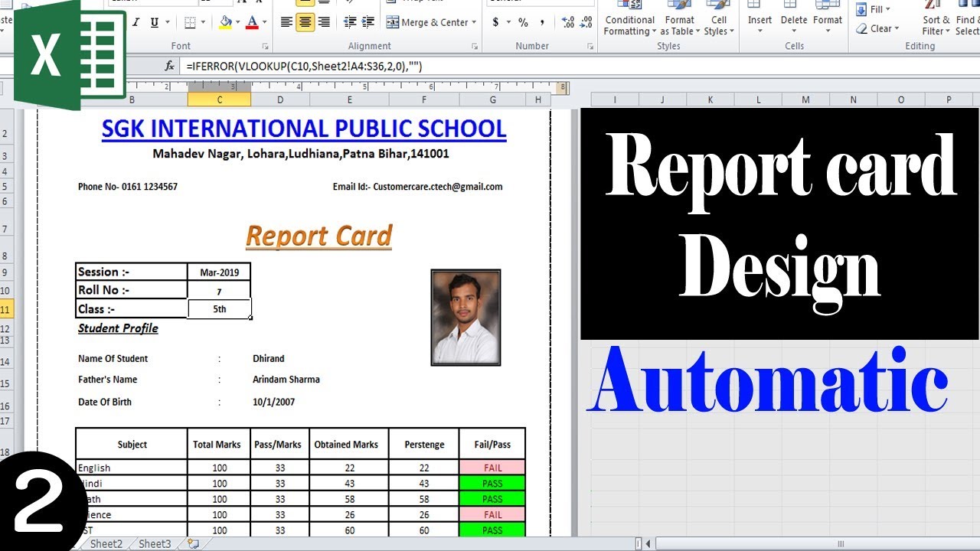Viewport: 980px width, 551px height.
Task: Switch to the Sheet2 tab
Action: click(x=106, y=543)
